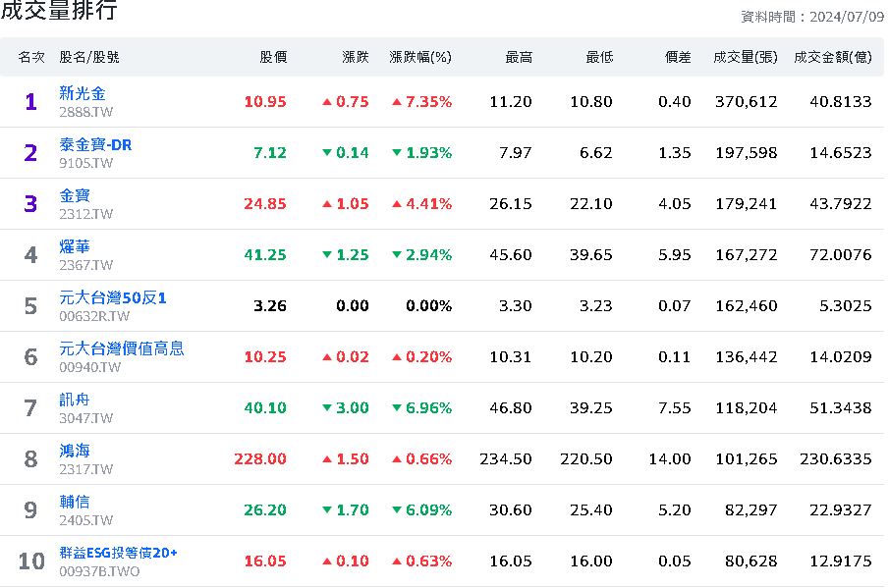This screenshot has height=588, width=889.
Task: Click 輔信 price 26.20
Action: (265, 509)
